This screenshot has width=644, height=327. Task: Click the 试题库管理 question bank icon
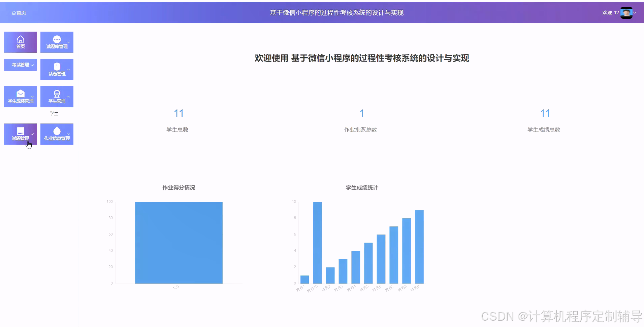(x=57, y=38)
